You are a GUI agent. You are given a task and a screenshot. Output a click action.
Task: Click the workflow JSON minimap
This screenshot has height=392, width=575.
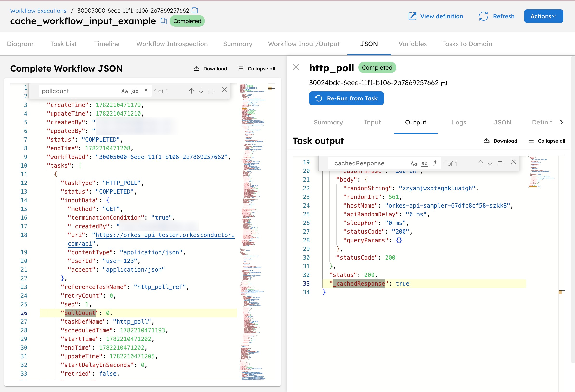click(x=254, y=231)
